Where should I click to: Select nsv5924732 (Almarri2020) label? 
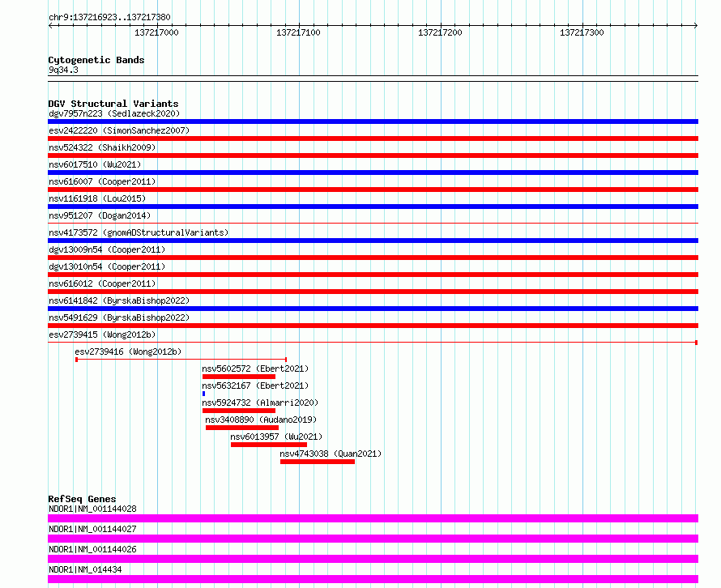tap(260, 403)
